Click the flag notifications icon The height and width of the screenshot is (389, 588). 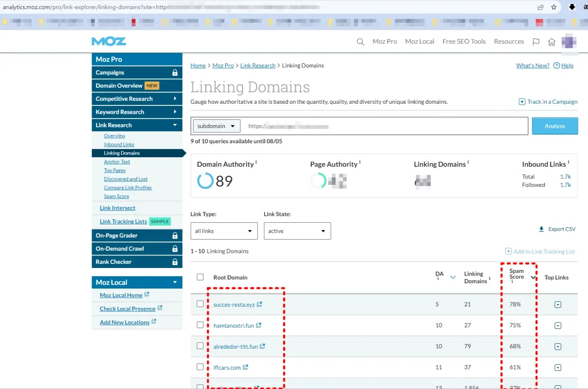pyautogui.click(x=536, y=42)
